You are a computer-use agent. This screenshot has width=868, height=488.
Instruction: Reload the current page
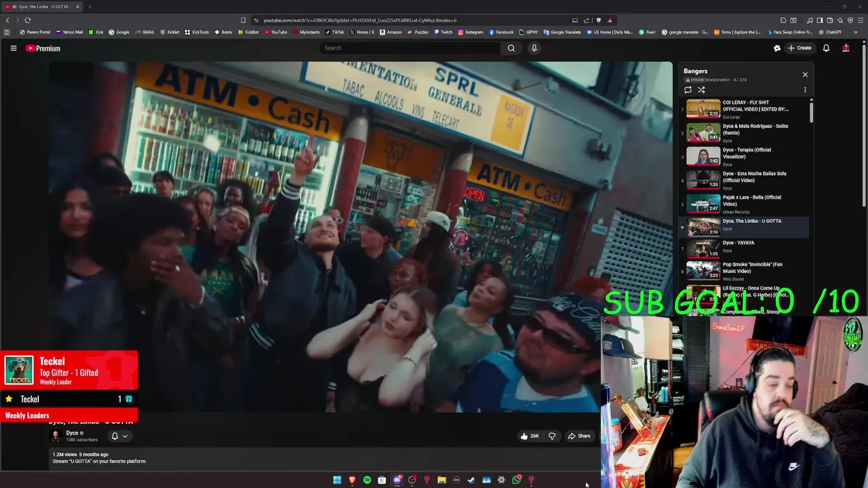(x=28, y=20)
